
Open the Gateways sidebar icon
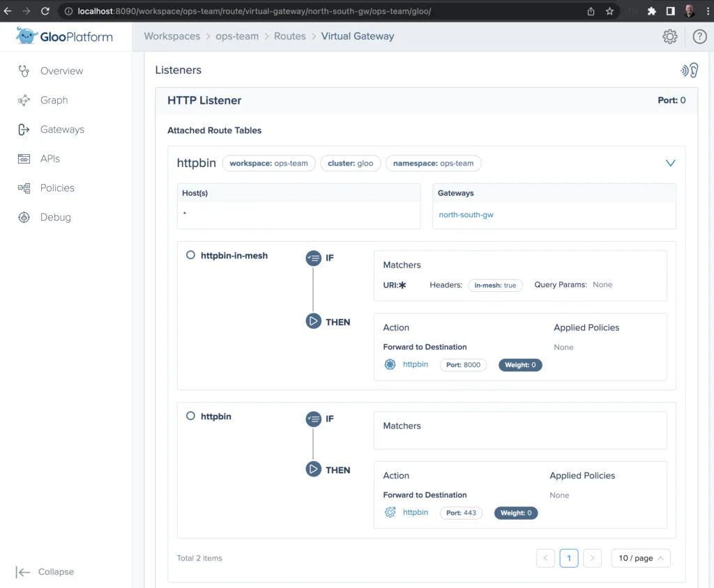coord(24,130)
